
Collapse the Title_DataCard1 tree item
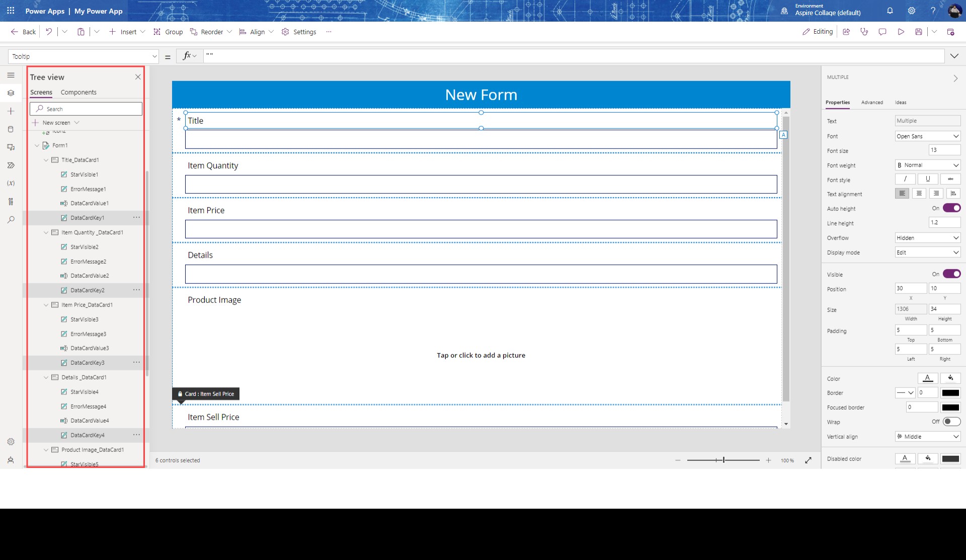tap(46, 160)
